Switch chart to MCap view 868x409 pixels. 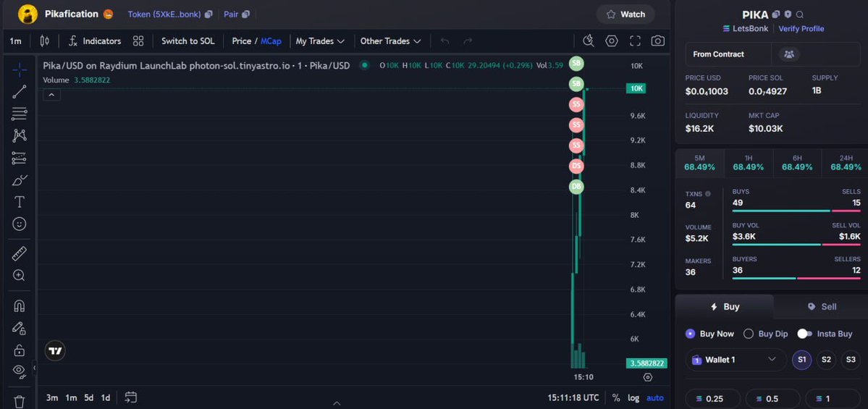[271, 41]
